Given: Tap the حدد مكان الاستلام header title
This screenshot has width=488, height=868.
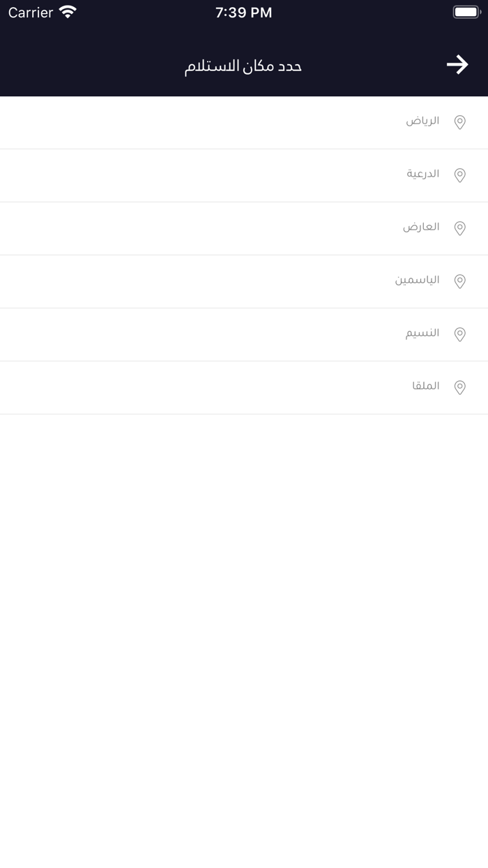Looking at the screenshot, I should click(x=244, y=65).
